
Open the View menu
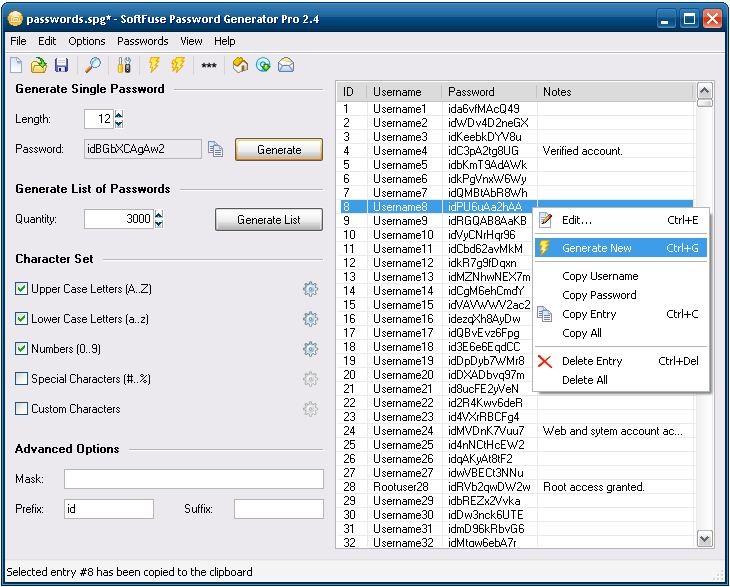(x=191, y=41)
